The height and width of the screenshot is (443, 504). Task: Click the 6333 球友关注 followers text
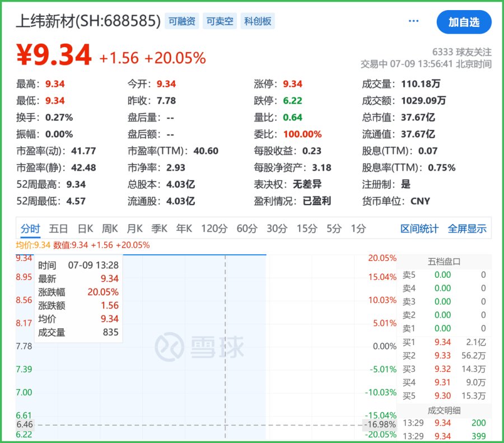coord(461,52)
